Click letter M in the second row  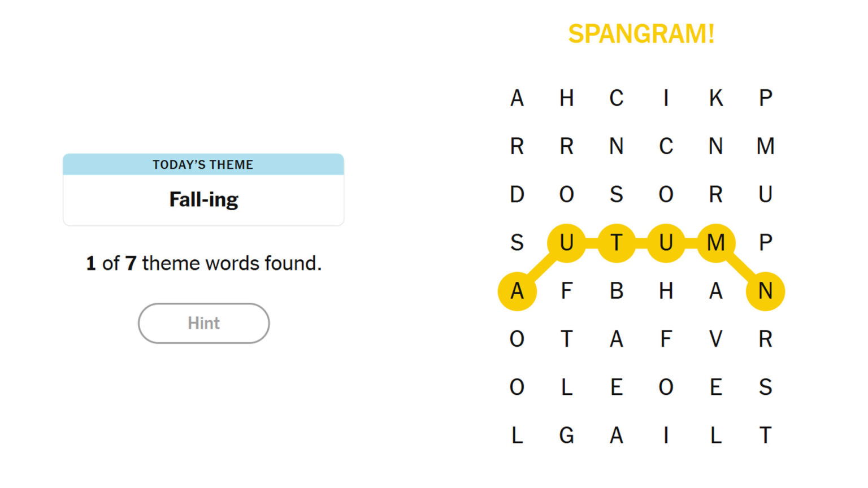765,146
